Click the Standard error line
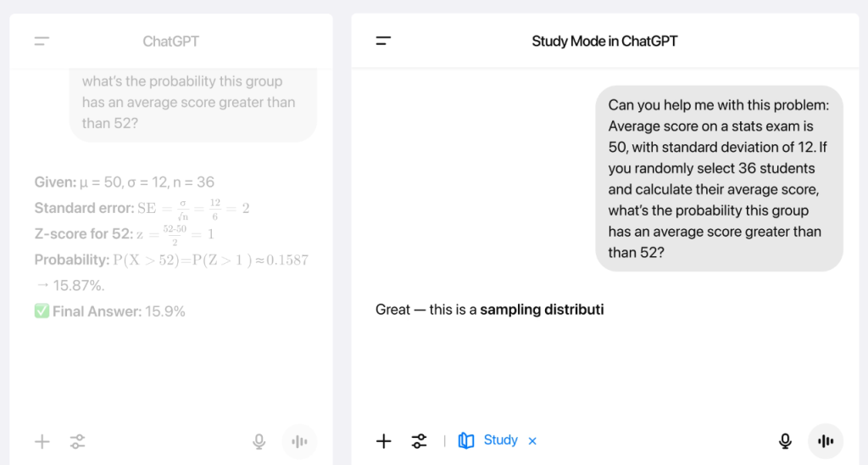Viewport: 868px width, 465px height. (142, 209)
